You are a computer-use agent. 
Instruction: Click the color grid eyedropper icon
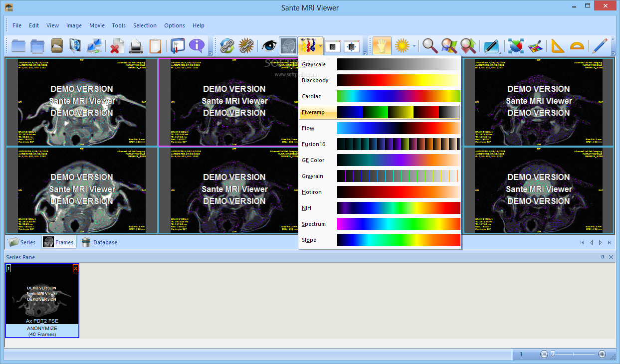pos(535,46)
